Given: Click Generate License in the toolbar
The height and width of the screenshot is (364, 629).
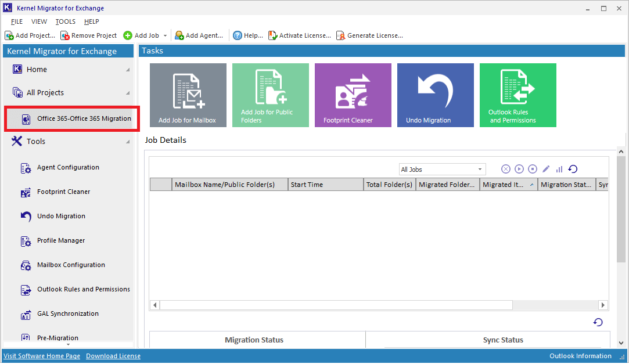Looking at the screenshot, I should click(x=369, y=35).
